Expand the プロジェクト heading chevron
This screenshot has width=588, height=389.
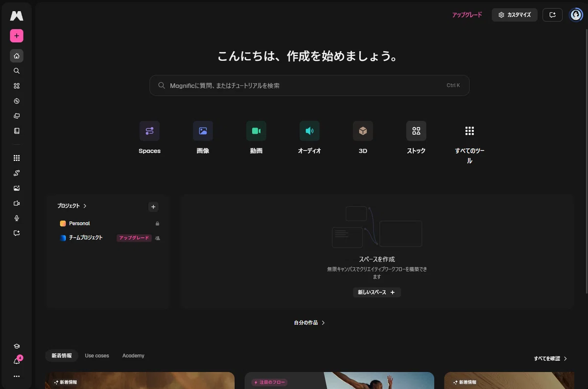coord(85,206)
